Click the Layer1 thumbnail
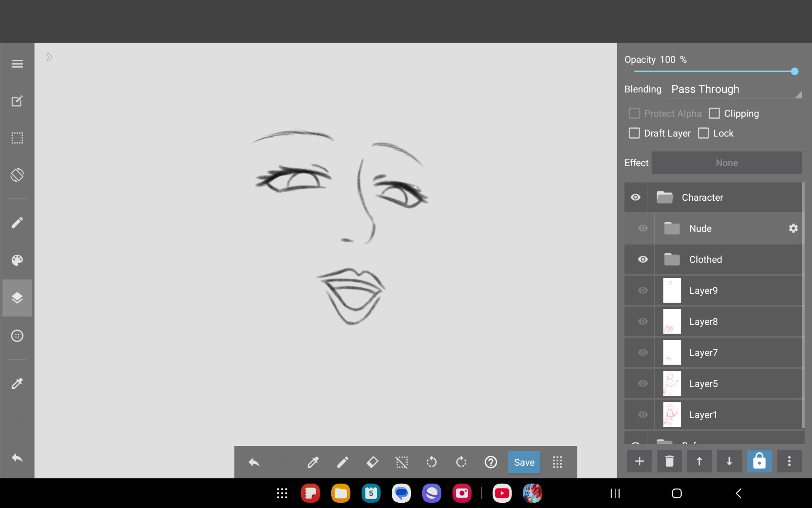Screen dimensions: 812x508 (x=672, y=415)
